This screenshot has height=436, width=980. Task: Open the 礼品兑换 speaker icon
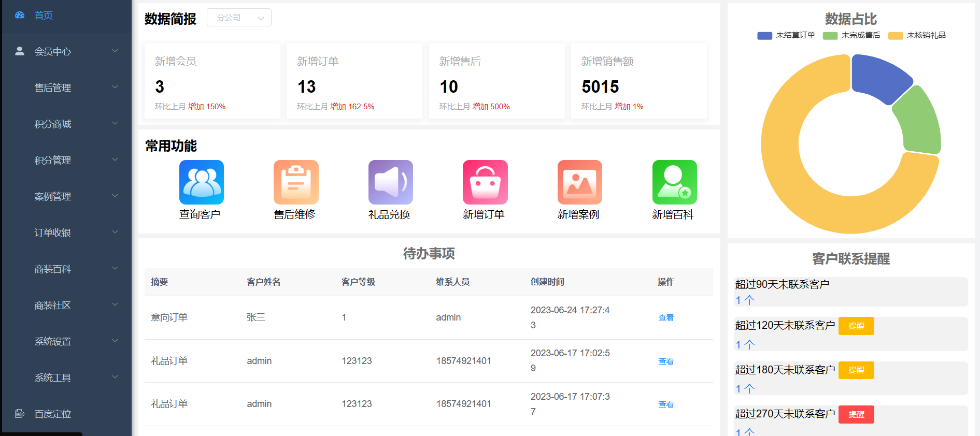click(x=391, y=182)
